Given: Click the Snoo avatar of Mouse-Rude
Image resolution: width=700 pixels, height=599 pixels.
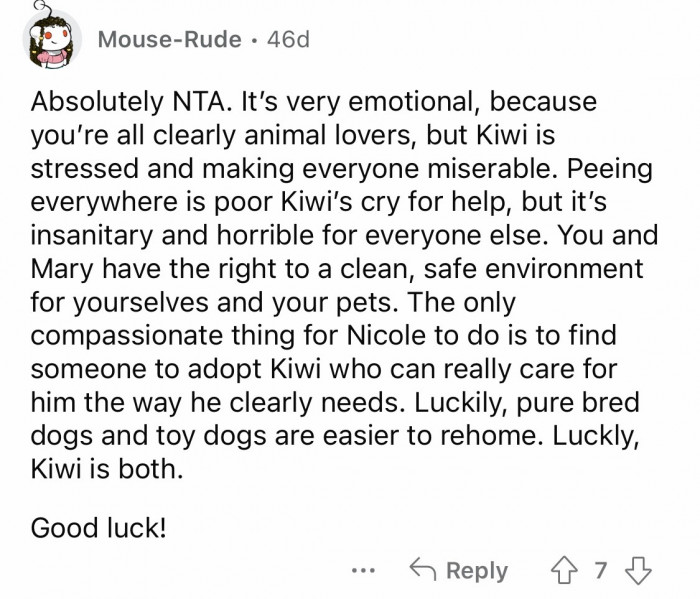Looking at the screenshot, I should pyautogui.click(x=50, y=40).
